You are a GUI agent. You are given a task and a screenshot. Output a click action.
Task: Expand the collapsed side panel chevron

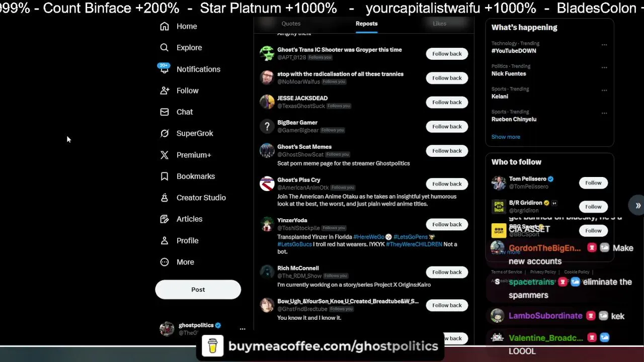pyautogui.click(x=637, y=206)
